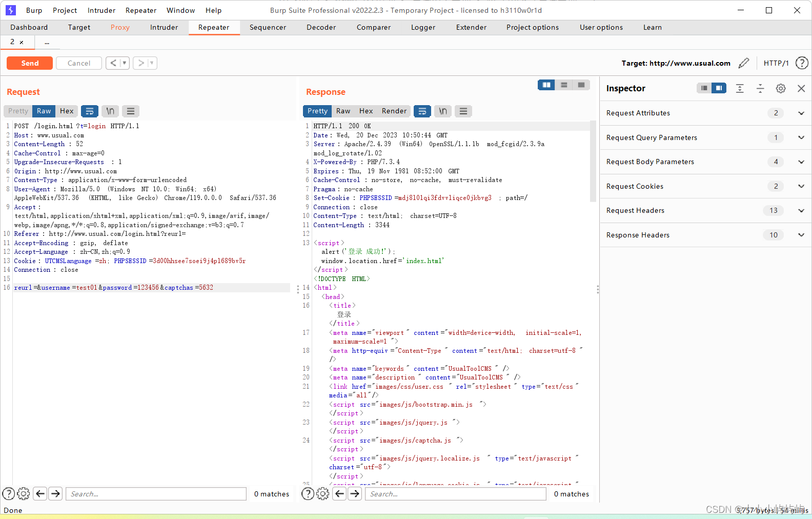The height and width of the screenshot is (519, 812).
Task: Select top-bottom layout view
Action: point(564,85)
